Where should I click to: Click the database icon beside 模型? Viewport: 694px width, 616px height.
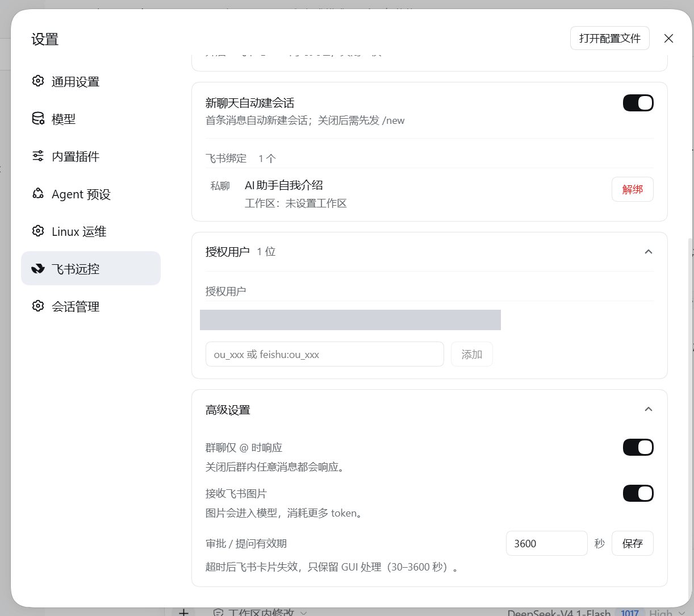(x=38, y=119)
